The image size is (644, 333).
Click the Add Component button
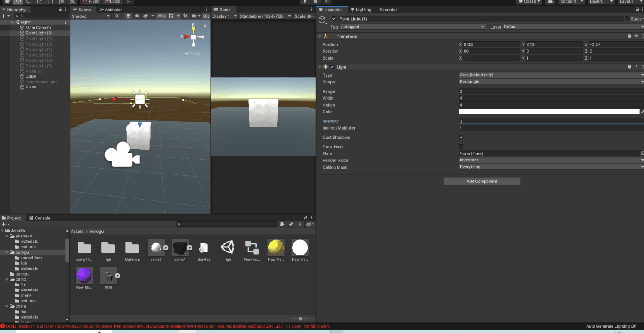(481, 181)
